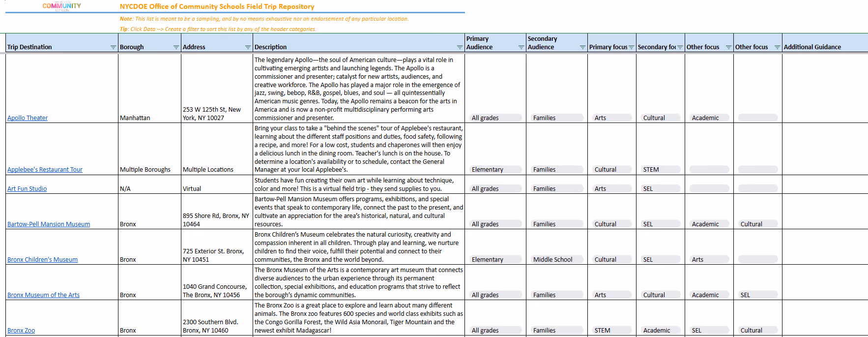Open the Art Fun Studio link
The image size is (868, 337).
(x=27, y=189)
